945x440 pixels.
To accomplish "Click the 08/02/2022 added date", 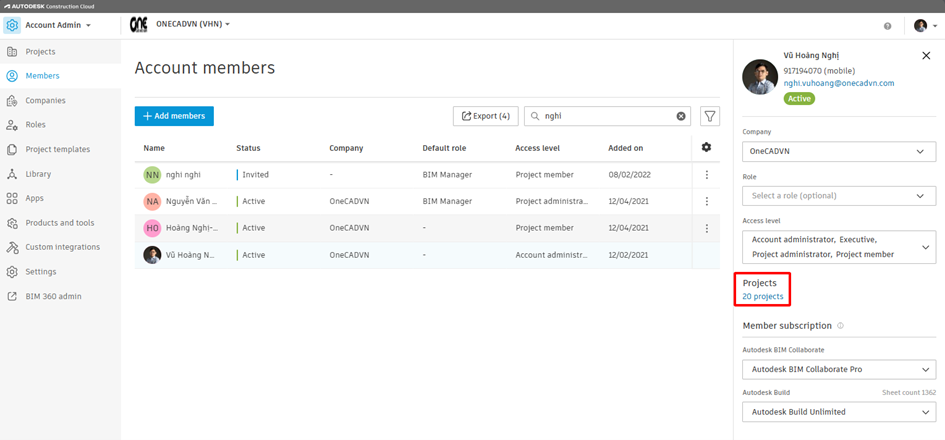I will 629,175.
